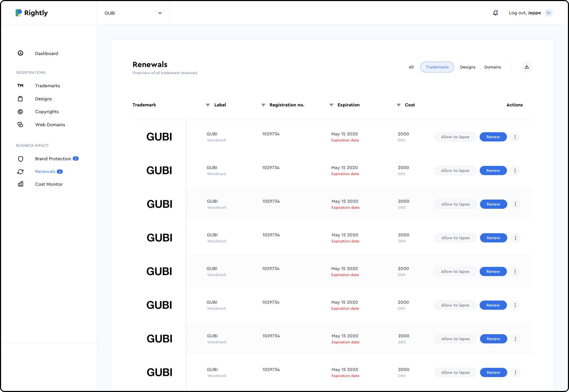Renew the third GUBI trademark
Image resolution: width=569 pixels, height=392 pixels.
coord(494,204)
